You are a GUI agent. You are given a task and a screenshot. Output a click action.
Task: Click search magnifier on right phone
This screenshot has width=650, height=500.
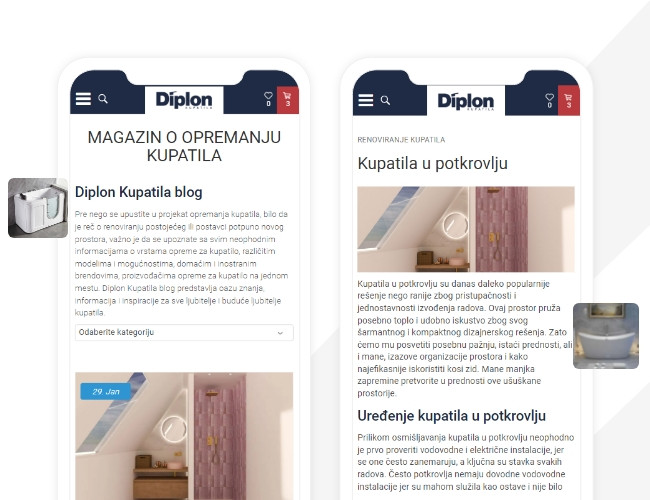pyautogui.click(x=385, y=100)
